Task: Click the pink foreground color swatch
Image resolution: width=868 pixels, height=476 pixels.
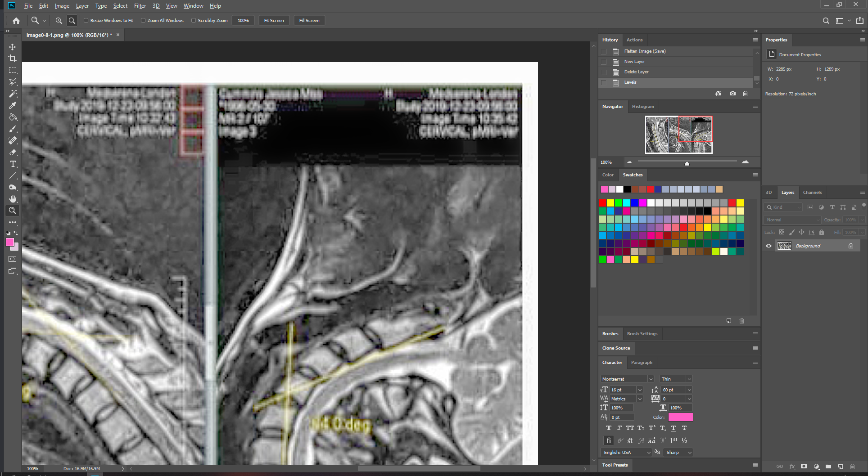Action: (10, 242)
